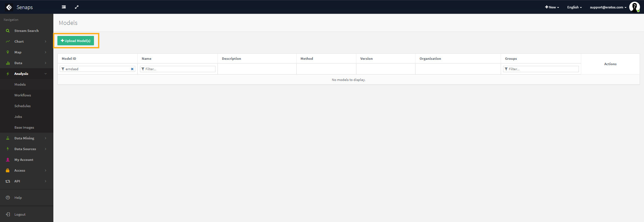Open the New dropdown in the top bar
The image size is (644, 222).
point(552,7)
